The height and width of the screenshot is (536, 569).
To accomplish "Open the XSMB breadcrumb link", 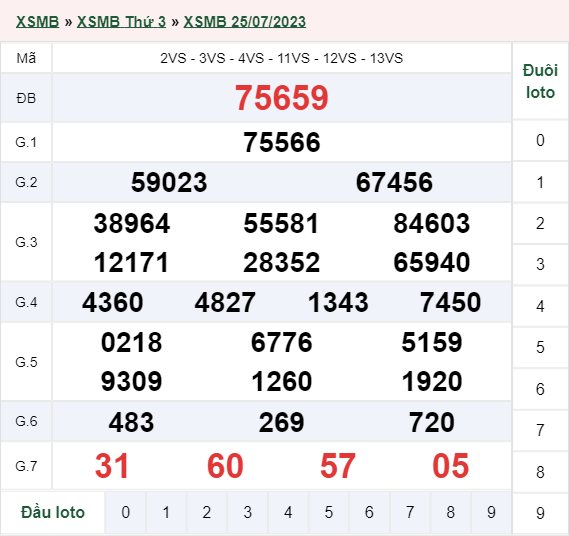I will [x=37, y=22].
